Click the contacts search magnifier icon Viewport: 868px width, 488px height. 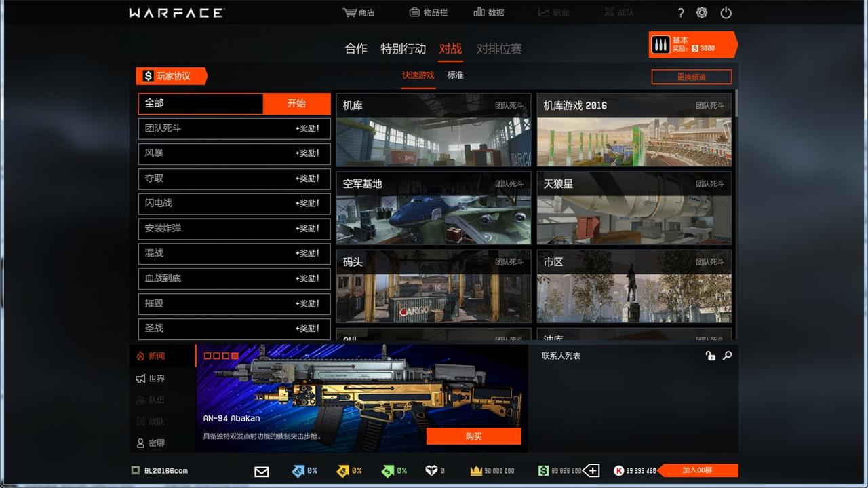(x=727, y=356)
